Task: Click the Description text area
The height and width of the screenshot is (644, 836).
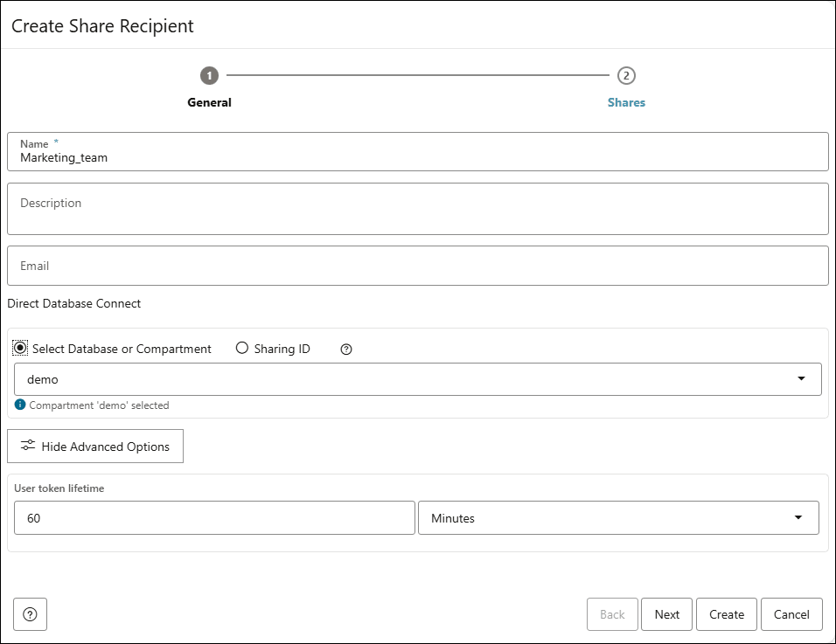Action: point(418,208)
